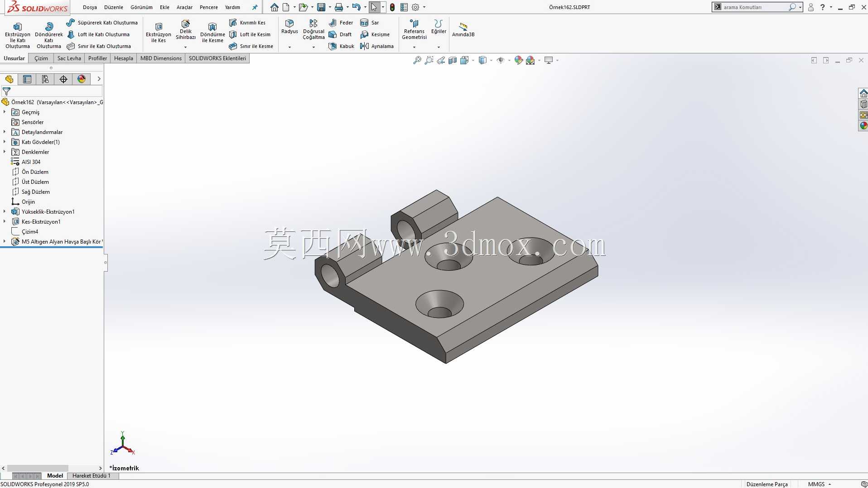868x488 pixels.
Task: Click the feature tree horizontal scrollbar
Action: [38, 468]
